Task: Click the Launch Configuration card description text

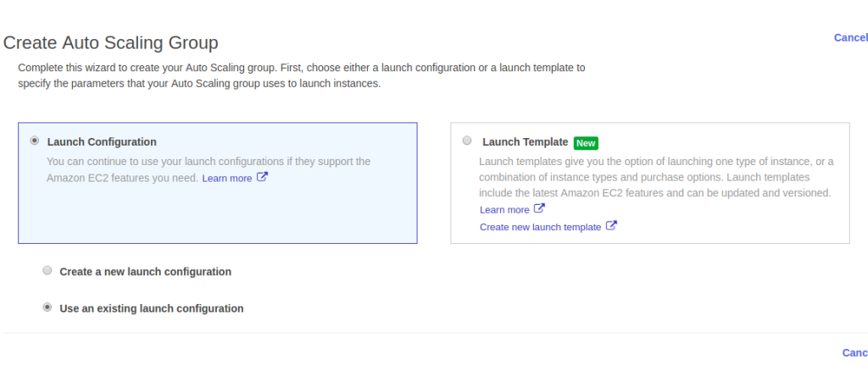Action: [209, 161]
